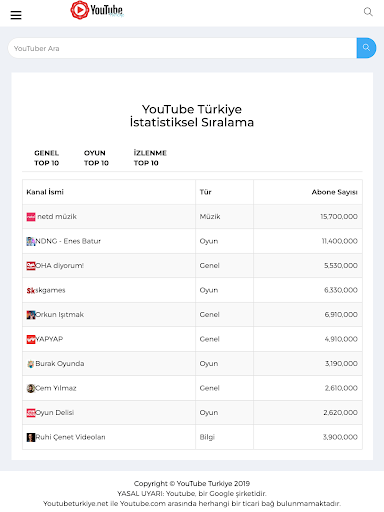
Task: Click the Oyun Delisi avatar icon
Action: pyautogui.click(x=31, y=413)
